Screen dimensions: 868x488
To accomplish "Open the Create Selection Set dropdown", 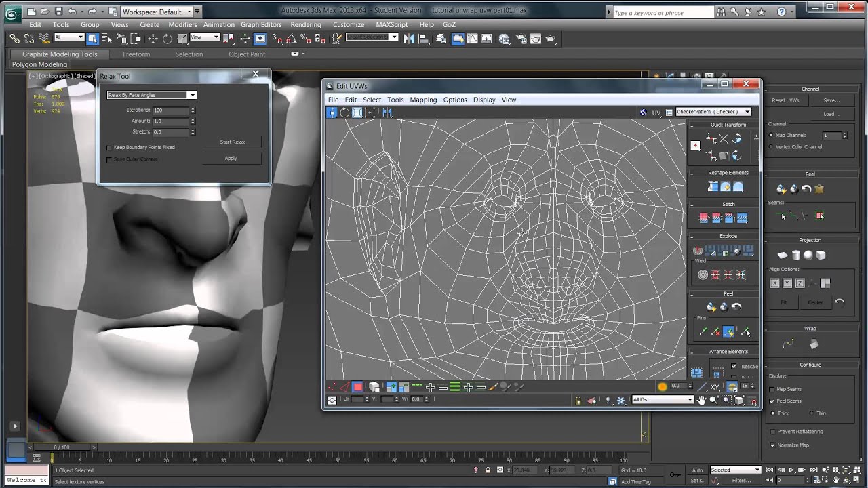I will click(372, 37).
